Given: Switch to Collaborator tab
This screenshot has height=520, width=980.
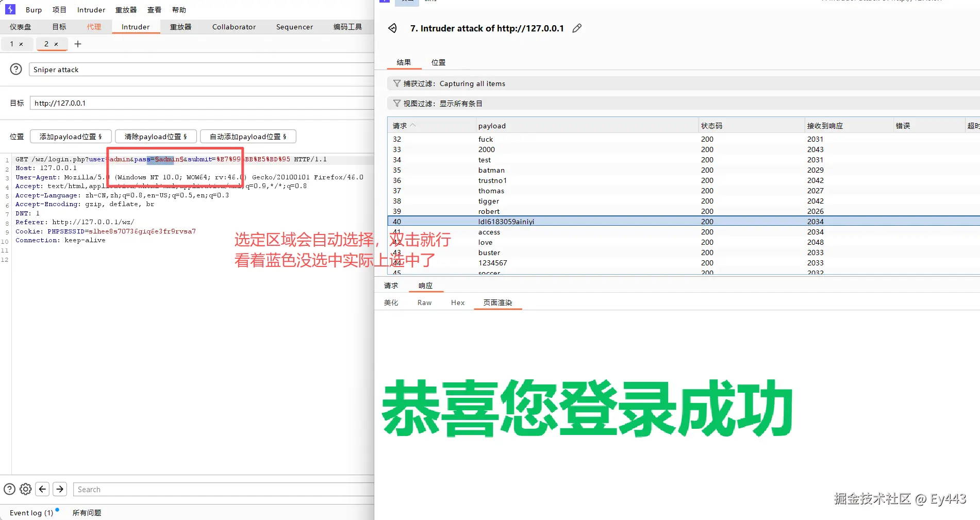Looking at the screenshot, I should pos(234,27).
